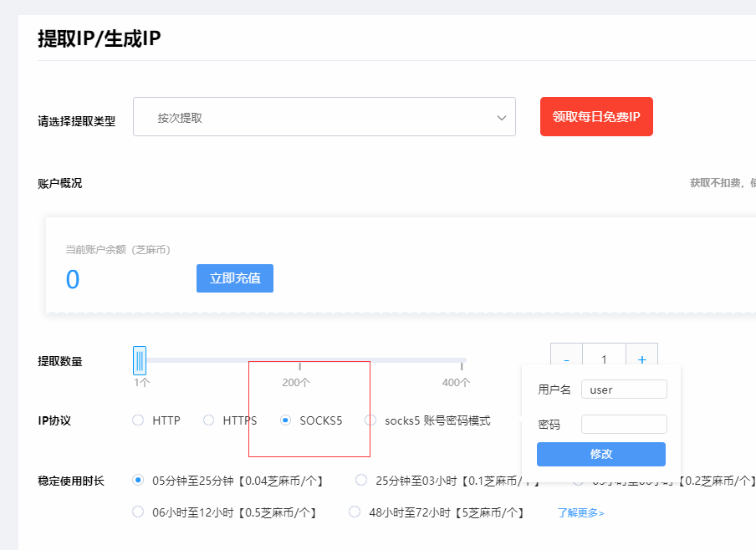Choose the 48小时至72小时 duration
Screen dimensions: 756x550
(354, 511)
